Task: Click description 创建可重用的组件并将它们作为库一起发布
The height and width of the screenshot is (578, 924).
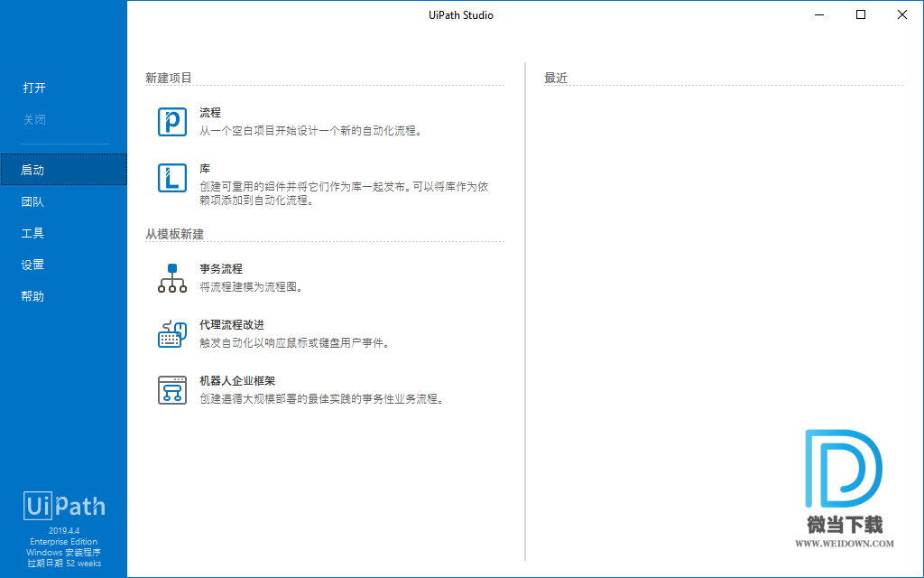Action: pos(344,193)
